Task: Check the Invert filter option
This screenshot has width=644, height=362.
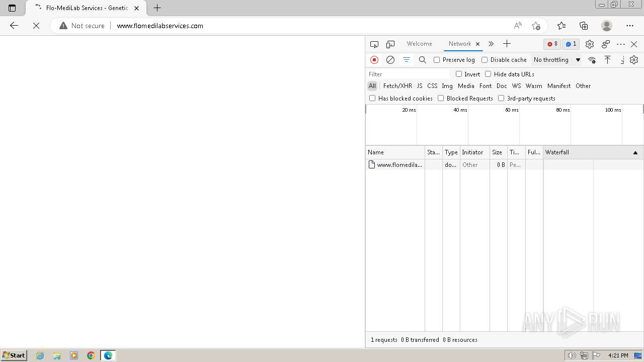Action: (x=459, y=74)
